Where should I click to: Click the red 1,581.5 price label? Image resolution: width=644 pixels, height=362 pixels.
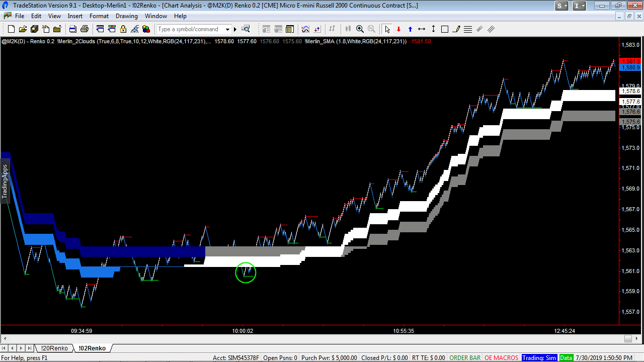[631, 61]
